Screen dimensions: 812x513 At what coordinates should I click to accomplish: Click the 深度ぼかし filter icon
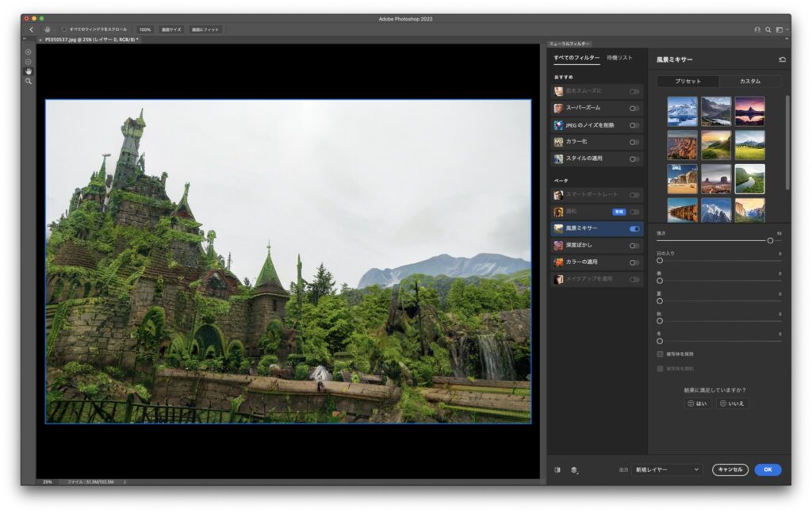pyautogui.click(x=559, y=245)
